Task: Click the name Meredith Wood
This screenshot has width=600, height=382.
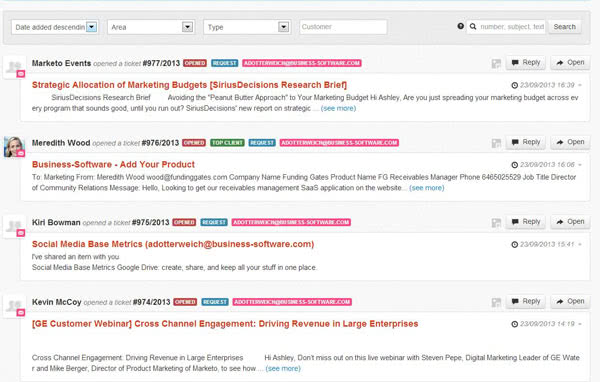Action: 61,143
